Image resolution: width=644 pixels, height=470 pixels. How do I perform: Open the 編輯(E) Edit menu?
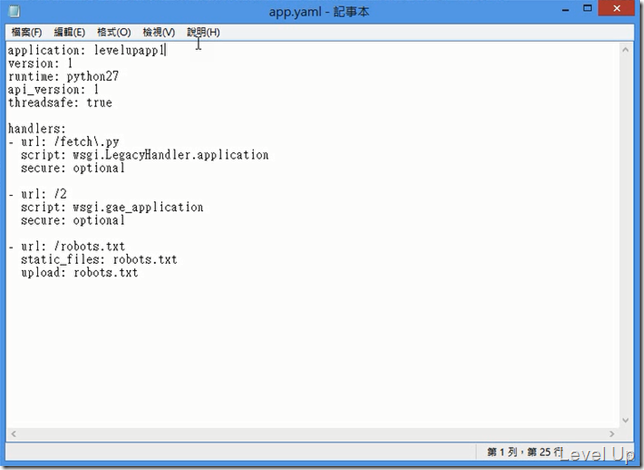pyautogui.click(x=69, y=32)
